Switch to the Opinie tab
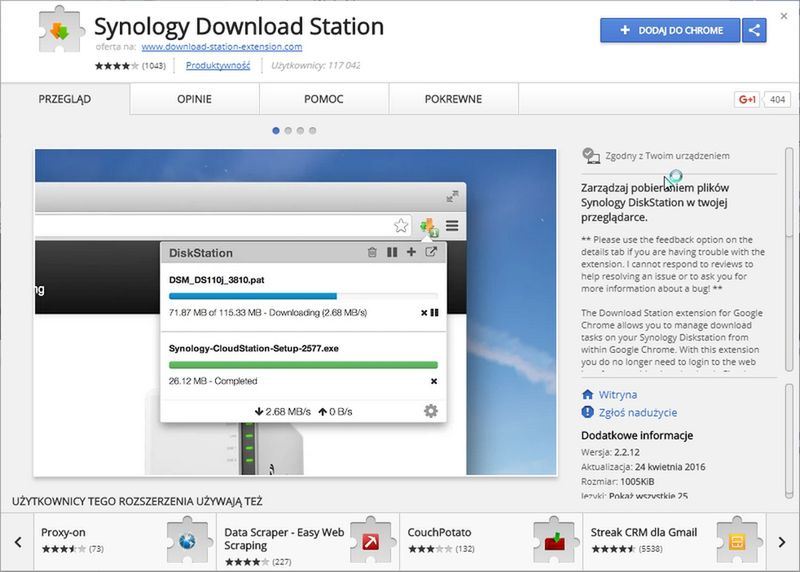Image resolution: width=800 pixels, height=572 pixels. point(194,99)
